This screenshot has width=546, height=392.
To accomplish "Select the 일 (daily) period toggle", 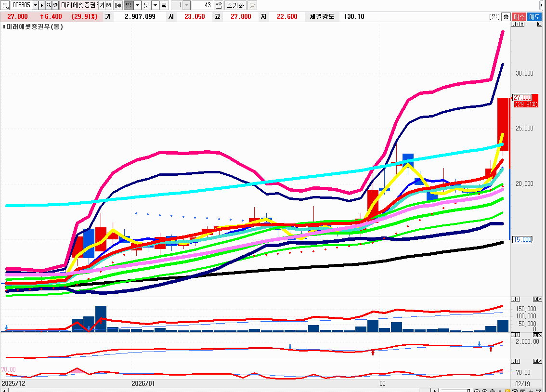I will coord(128,5).
